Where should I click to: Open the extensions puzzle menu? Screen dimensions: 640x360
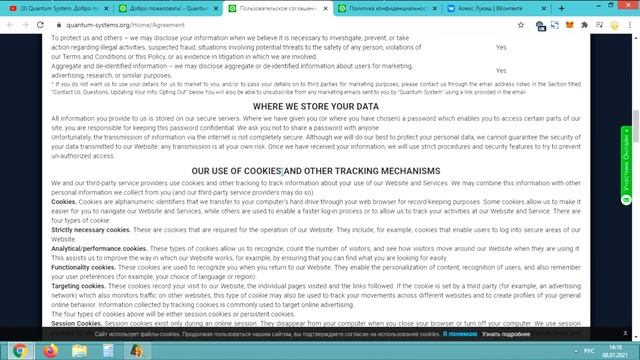pos(584,25)
